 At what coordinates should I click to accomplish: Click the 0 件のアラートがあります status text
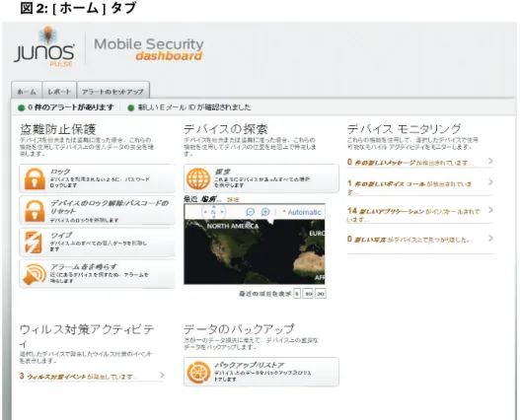pyautogui.click(x=71, y=107)
